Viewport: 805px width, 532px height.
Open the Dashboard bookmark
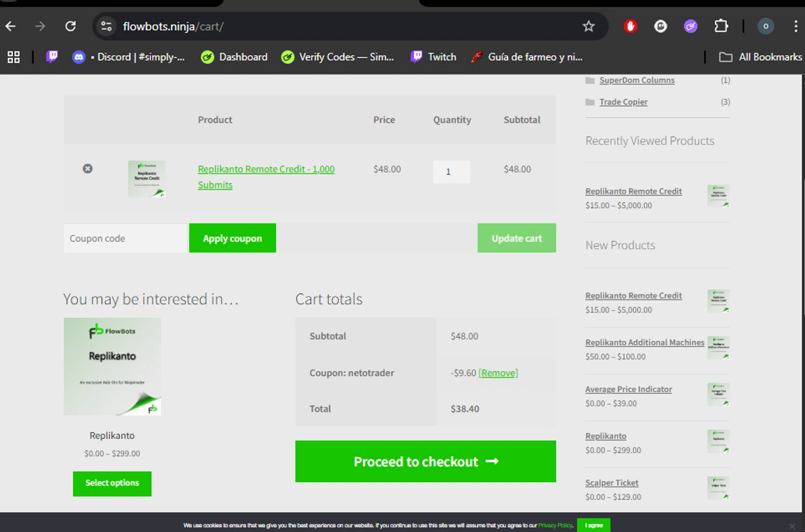pos(234,57)
